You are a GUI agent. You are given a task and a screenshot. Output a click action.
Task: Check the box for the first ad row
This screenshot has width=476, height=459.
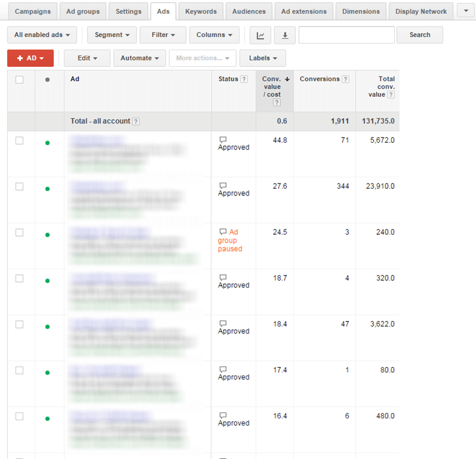tap(20, 140)
